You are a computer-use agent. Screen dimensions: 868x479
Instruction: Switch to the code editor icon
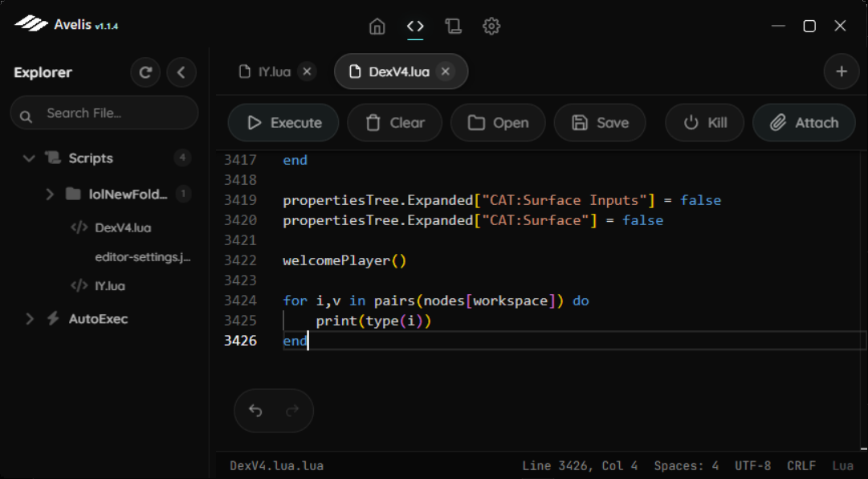pyautogui.click(x=415, y=26)
